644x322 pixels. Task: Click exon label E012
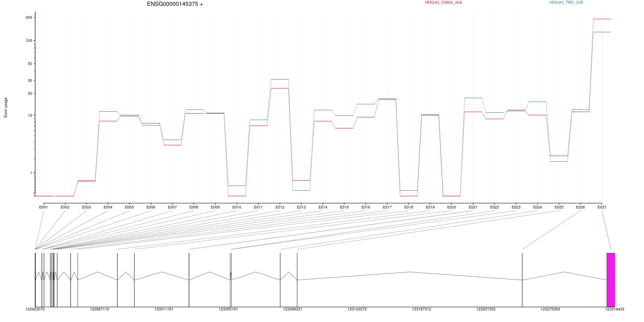280,207
